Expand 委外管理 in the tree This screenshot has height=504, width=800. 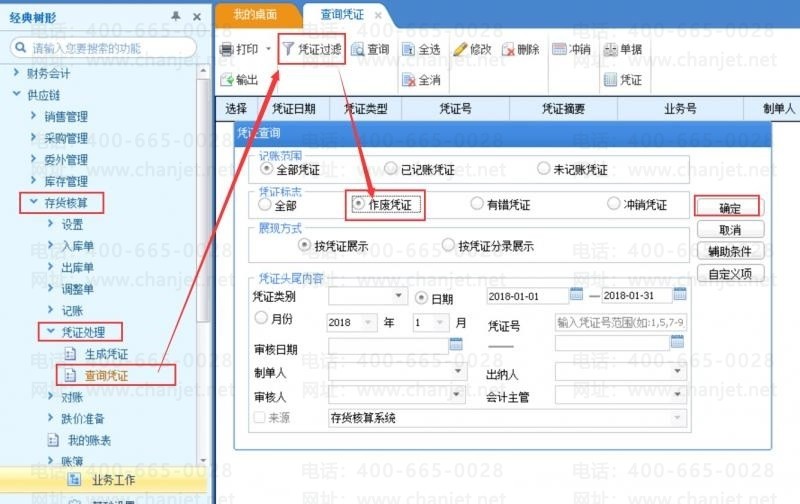(34, 159)
